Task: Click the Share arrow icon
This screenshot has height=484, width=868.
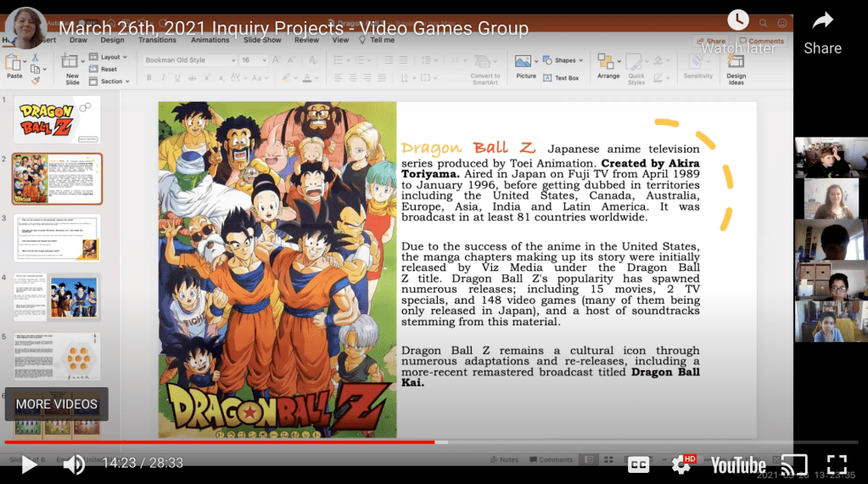Action: 822,20
